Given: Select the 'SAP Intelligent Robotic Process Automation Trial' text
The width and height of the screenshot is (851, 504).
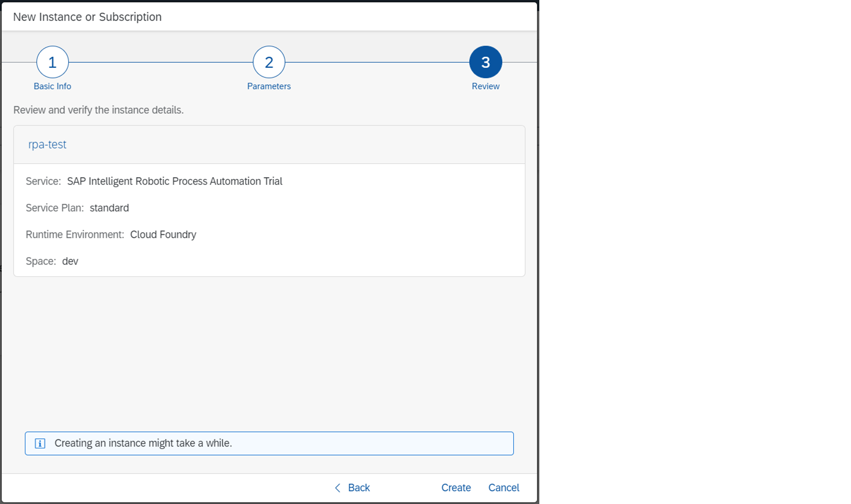Looking at the screenshot, I should (x=175, y=181).
